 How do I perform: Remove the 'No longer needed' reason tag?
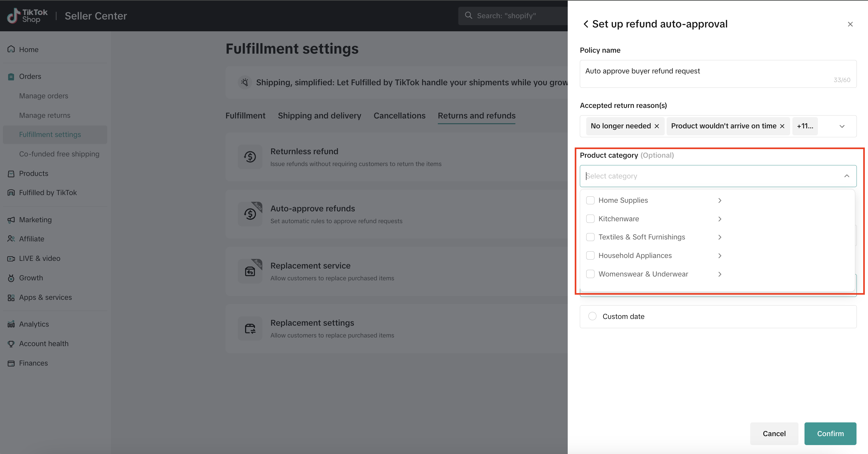657,126
